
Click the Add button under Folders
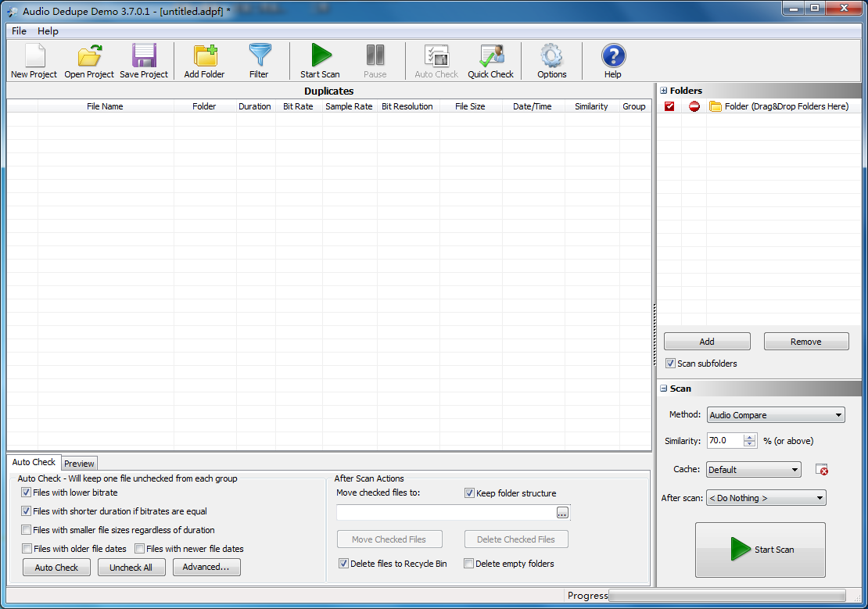(707, 342)
